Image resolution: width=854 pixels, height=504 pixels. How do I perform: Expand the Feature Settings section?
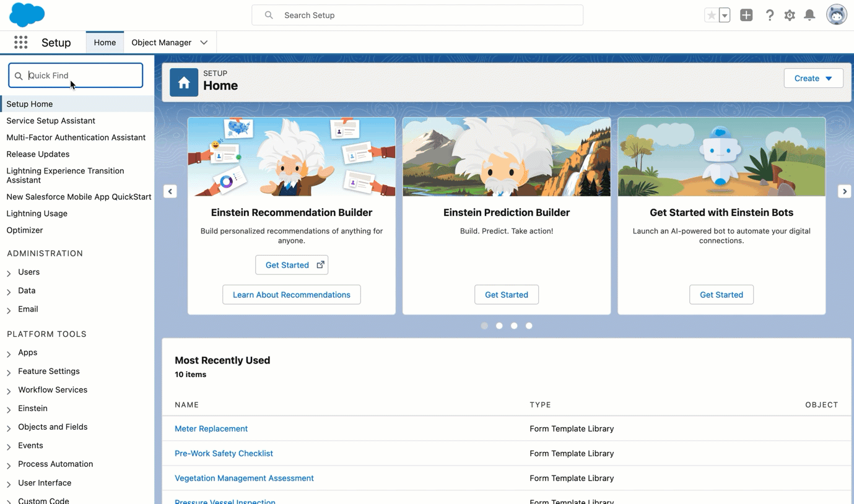[9, 371]
